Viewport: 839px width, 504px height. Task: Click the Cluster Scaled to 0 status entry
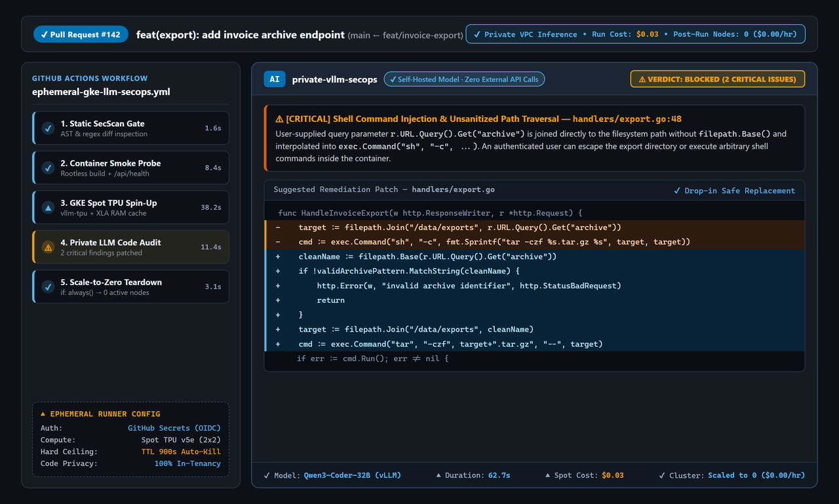732,475
